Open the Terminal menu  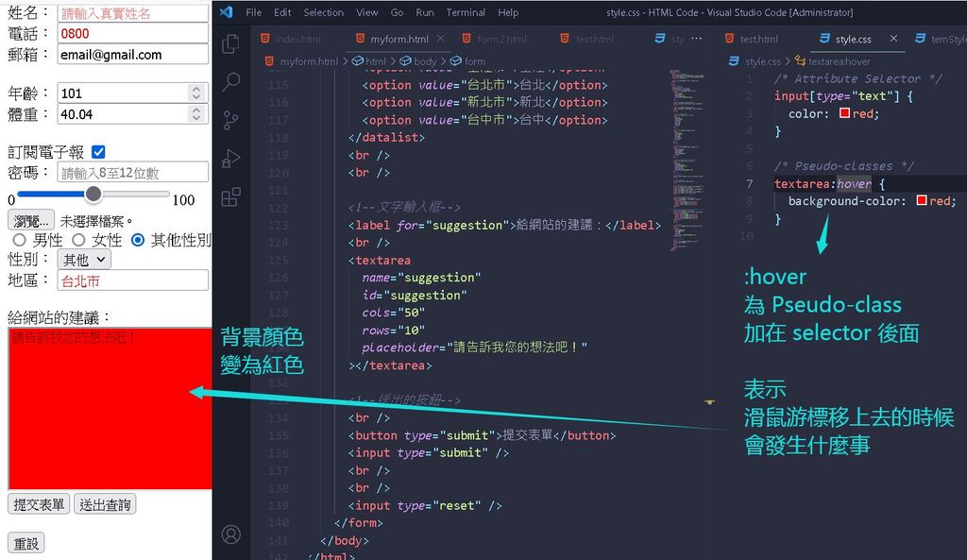tap(466, 12)
